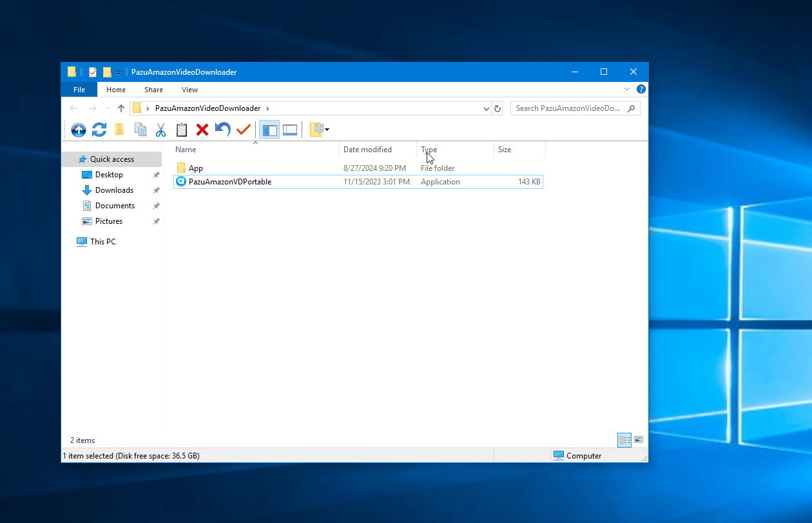
Task: Click the Properties icon in title bar
Action: pyautogui.click(x=93, y=72)
